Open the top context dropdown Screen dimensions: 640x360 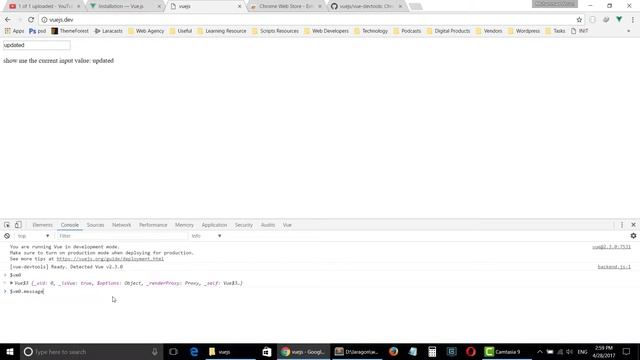pos(33,236)
